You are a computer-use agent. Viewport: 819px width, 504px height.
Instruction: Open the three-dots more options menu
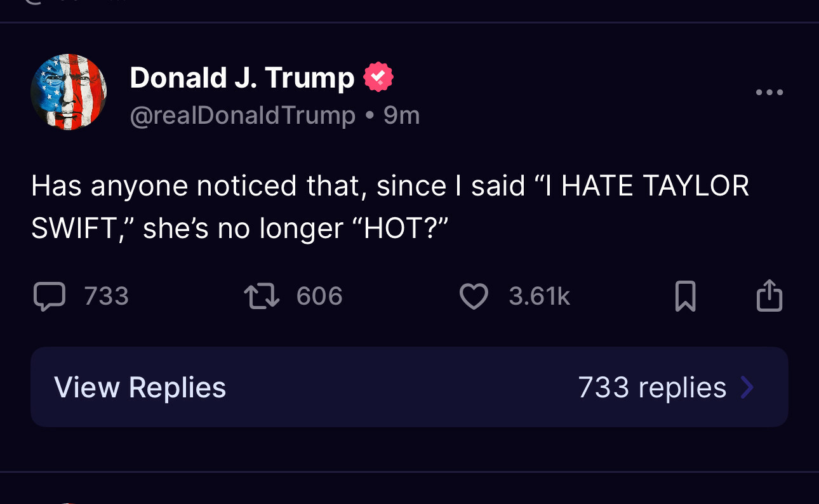[x=769, y=93]
